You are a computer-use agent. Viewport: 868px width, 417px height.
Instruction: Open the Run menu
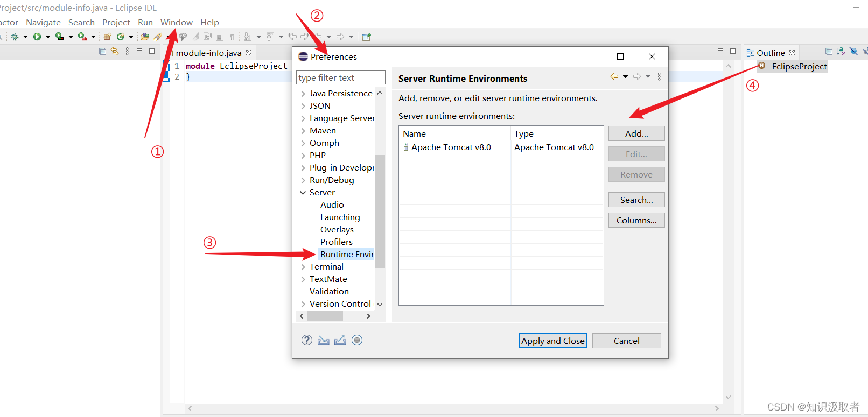click(x=145, y=22)
